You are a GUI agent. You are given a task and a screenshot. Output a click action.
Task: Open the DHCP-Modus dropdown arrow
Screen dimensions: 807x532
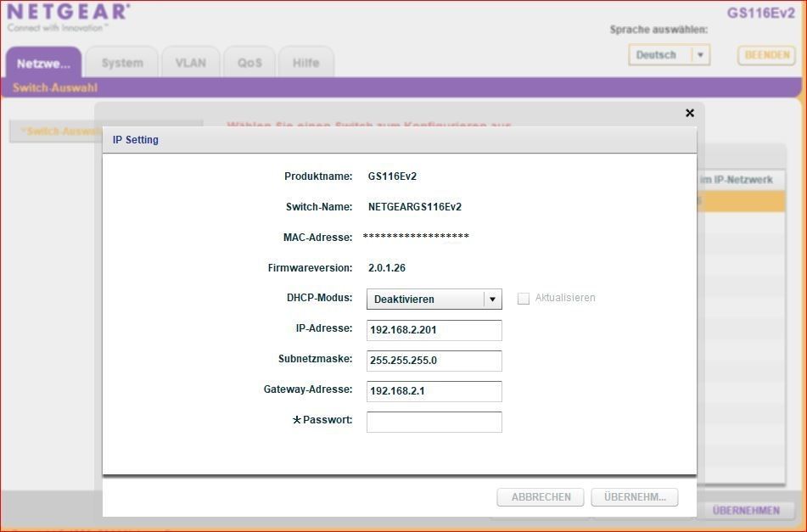click(x=492, y=300)
